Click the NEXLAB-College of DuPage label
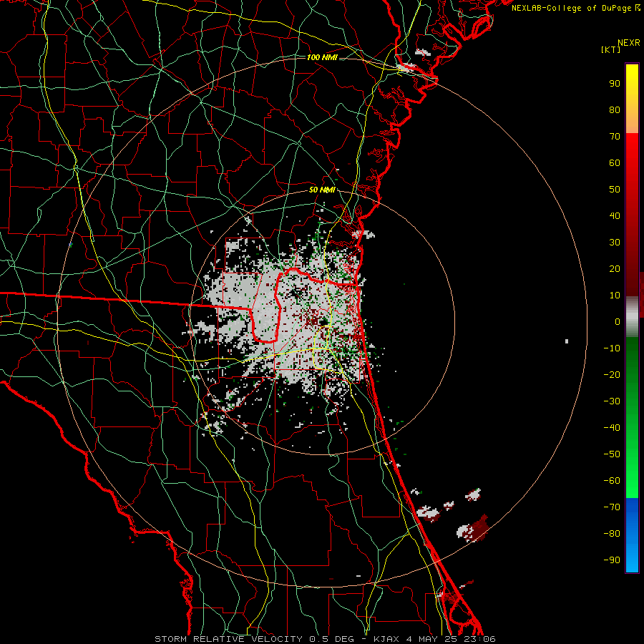The height and width of the screenshot is (644, 644). click(x=575, y=8)
